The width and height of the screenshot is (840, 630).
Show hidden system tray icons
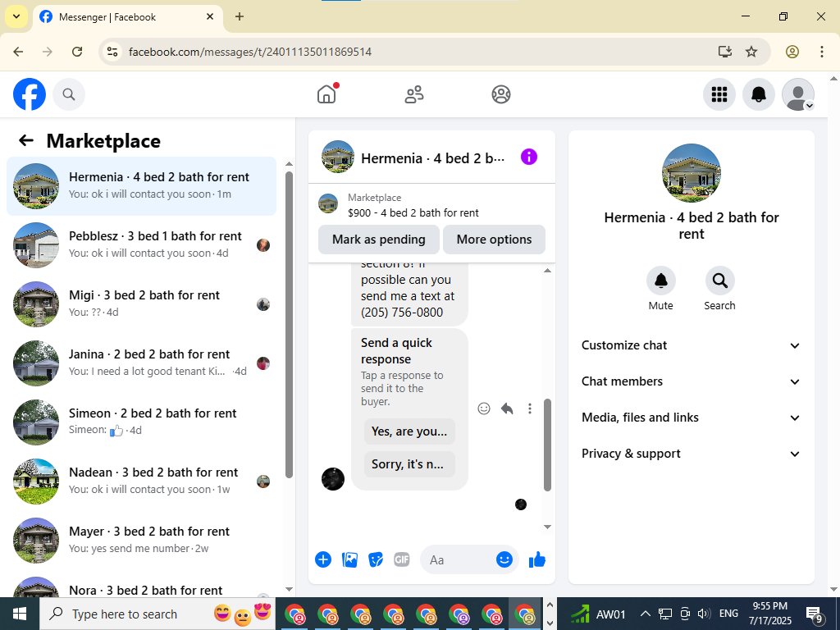pos(646,614)
